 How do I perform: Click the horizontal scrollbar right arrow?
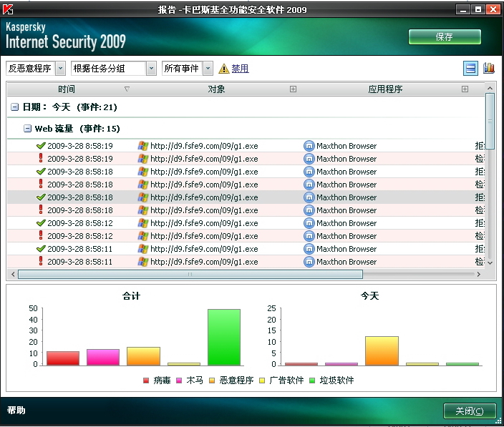pos(479,274)
